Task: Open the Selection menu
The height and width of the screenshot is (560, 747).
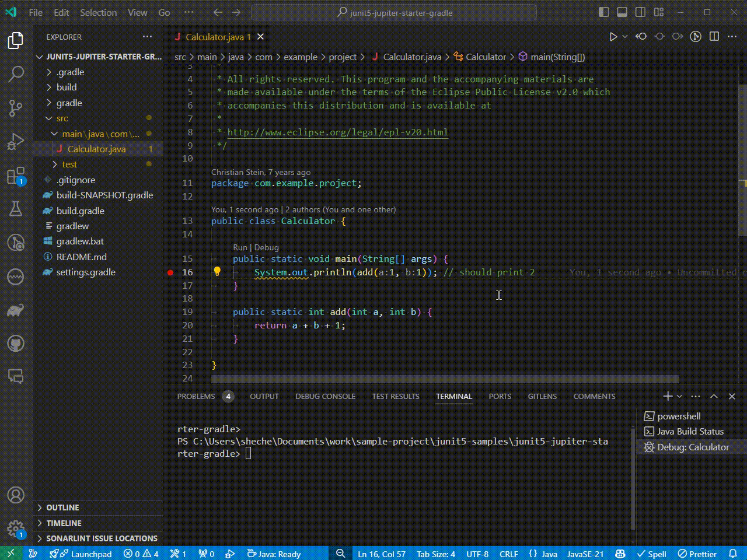Action: point(98,12)
